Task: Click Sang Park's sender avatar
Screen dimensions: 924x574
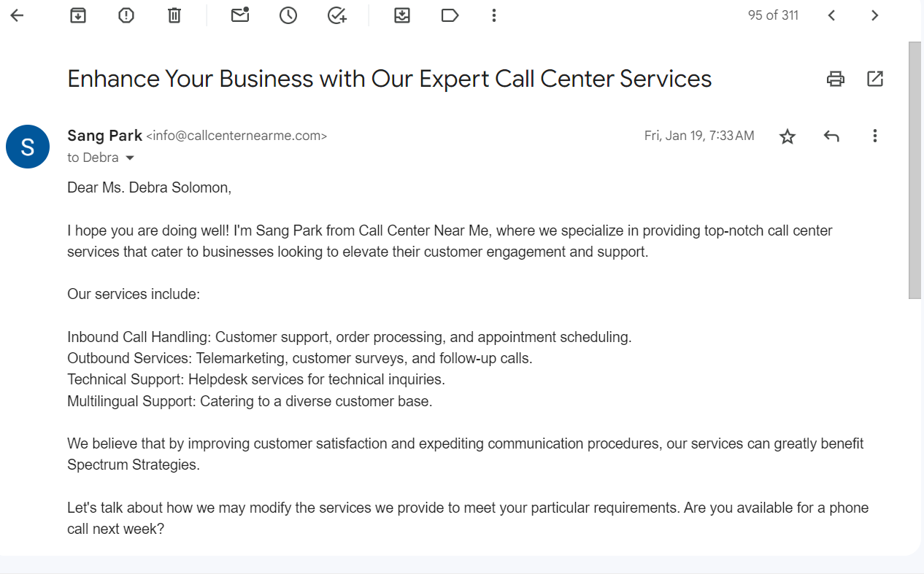Action: tap(28, 147)
